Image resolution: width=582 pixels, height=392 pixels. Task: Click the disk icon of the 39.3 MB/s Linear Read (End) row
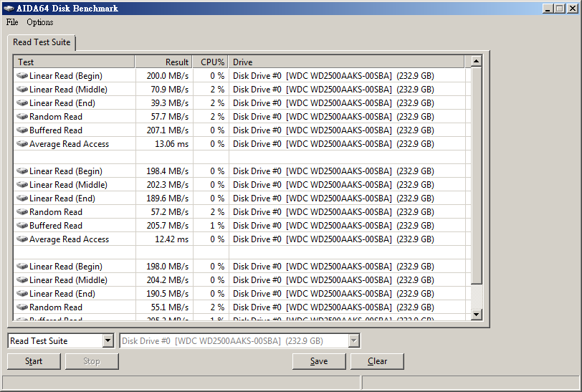[22, 102]
